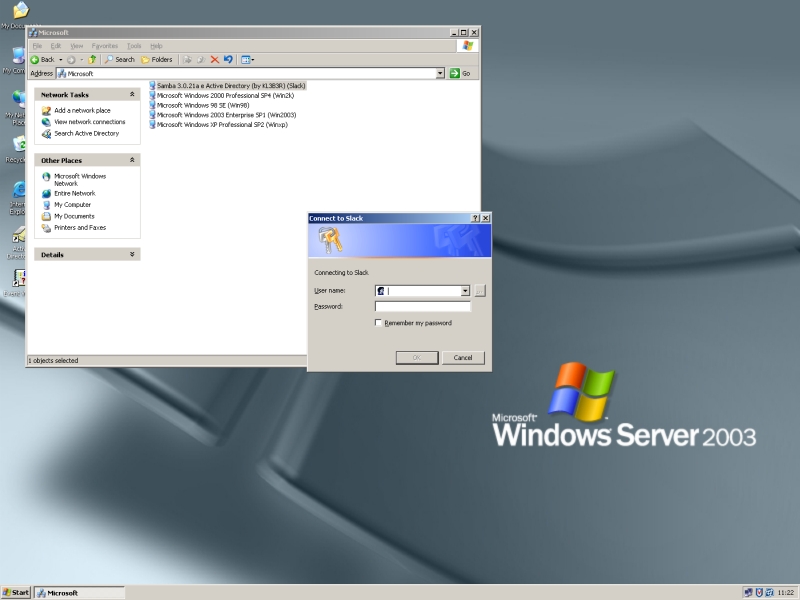Click the computer icon beside the Win98 entry
This screenshot has width=800, height=600.
pos(152,105)
